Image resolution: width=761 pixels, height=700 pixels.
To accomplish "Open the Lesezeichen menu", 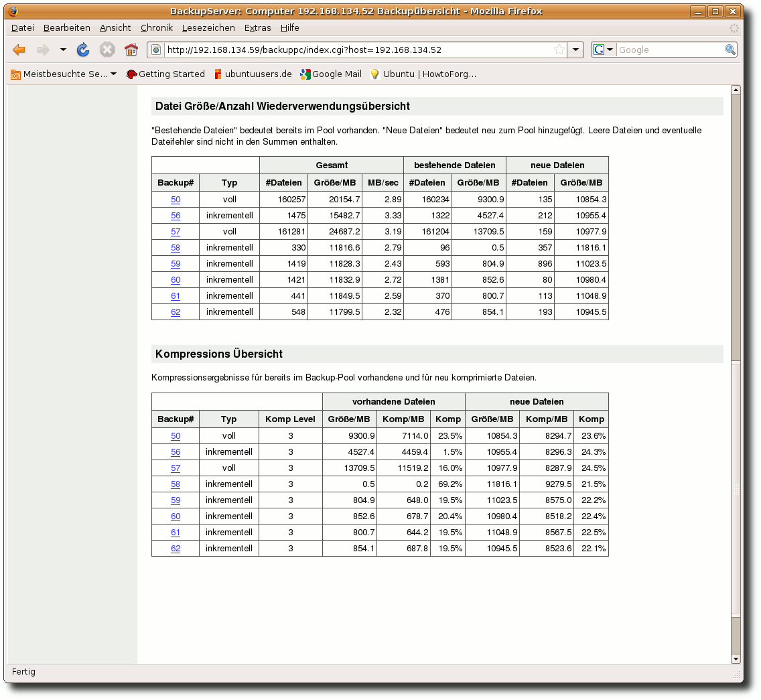I will pyautogui.click(x=208, y=27).
